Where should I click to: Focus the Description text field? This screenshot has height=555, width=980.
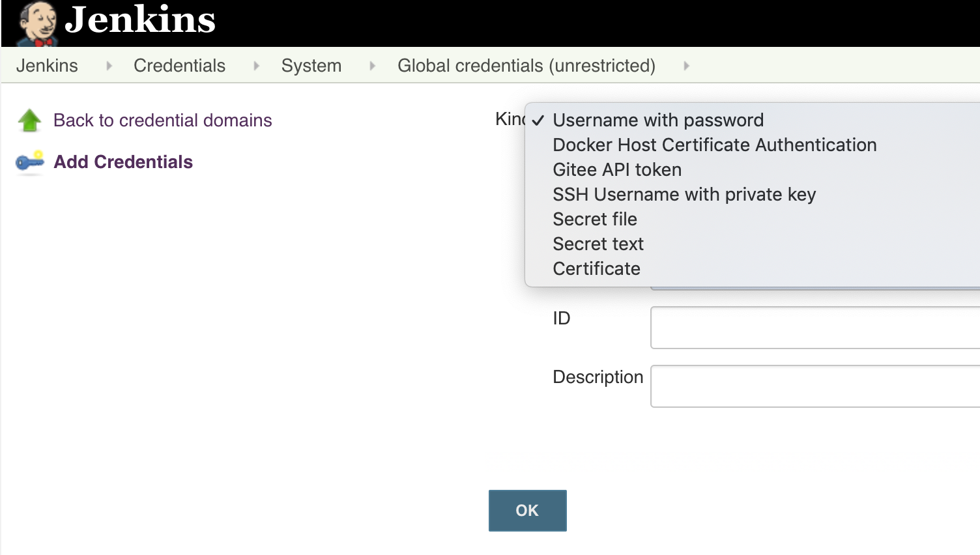[815, 386]
